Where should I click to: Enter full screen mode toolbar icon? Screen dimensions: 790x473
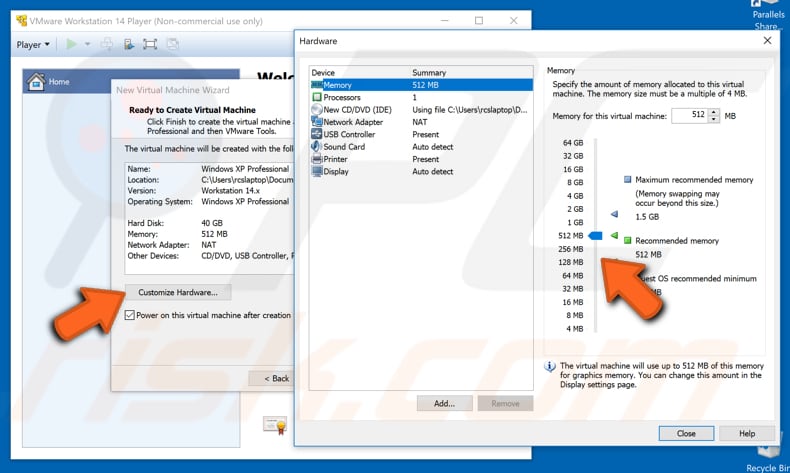pos(150,44)
